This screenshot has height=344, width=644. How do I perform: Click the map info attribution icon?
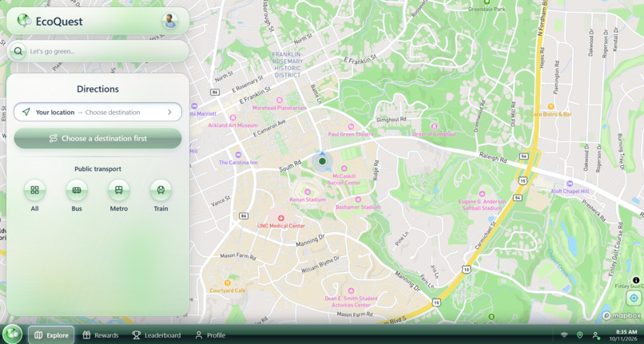click(636, 280)
